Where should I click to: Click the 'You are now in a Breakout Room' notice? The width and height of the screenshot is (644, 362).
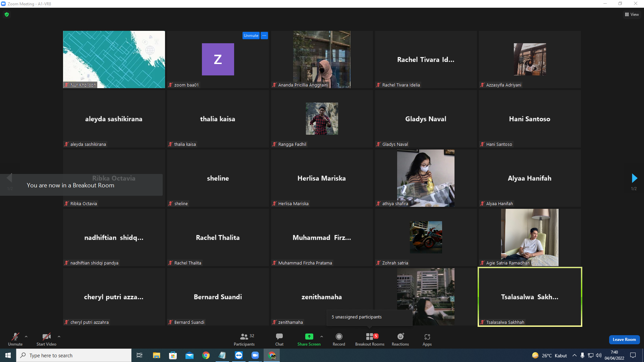point(82,185)
